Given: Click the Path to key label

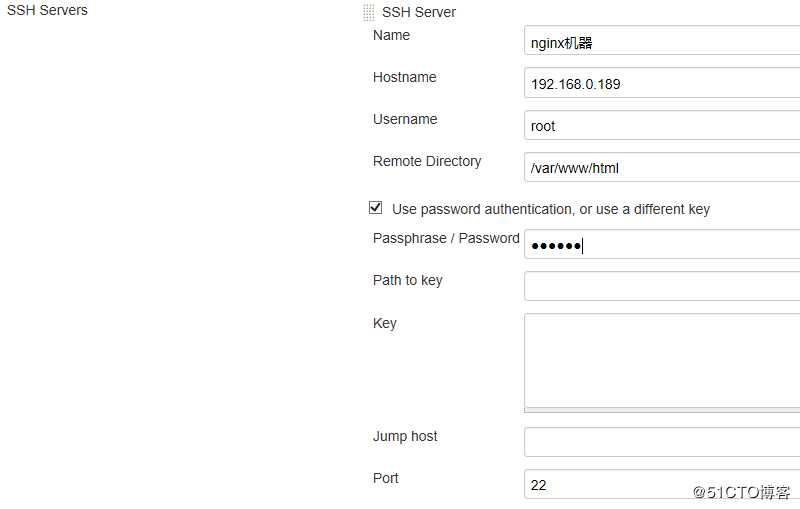Looking at the screenshot, I should coord(407,280).
